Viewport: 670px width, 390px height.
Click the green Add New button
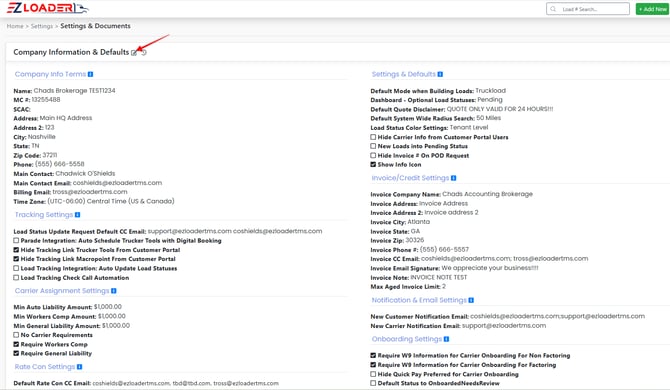pyautogui.click(x=652, y=9)
